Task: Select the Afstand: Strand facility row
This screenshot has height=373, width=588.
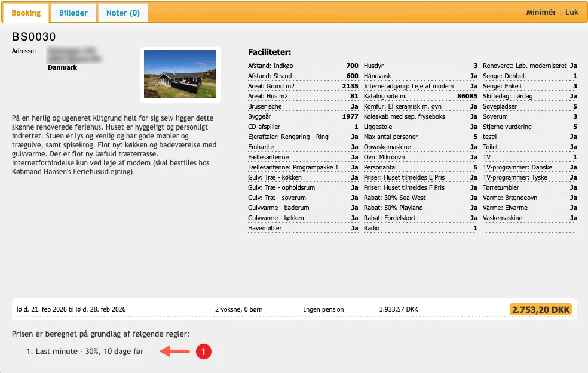Action: pos(303,76)
